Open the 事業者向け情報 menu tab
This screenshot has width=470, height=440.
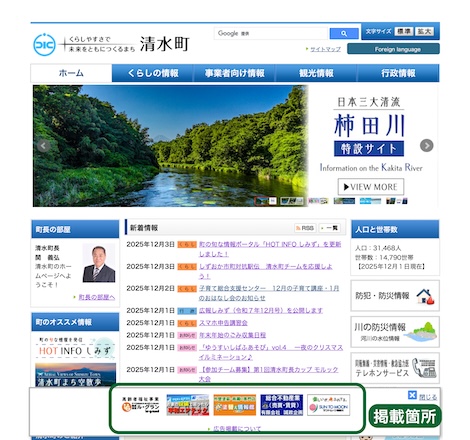pos(234,73)
